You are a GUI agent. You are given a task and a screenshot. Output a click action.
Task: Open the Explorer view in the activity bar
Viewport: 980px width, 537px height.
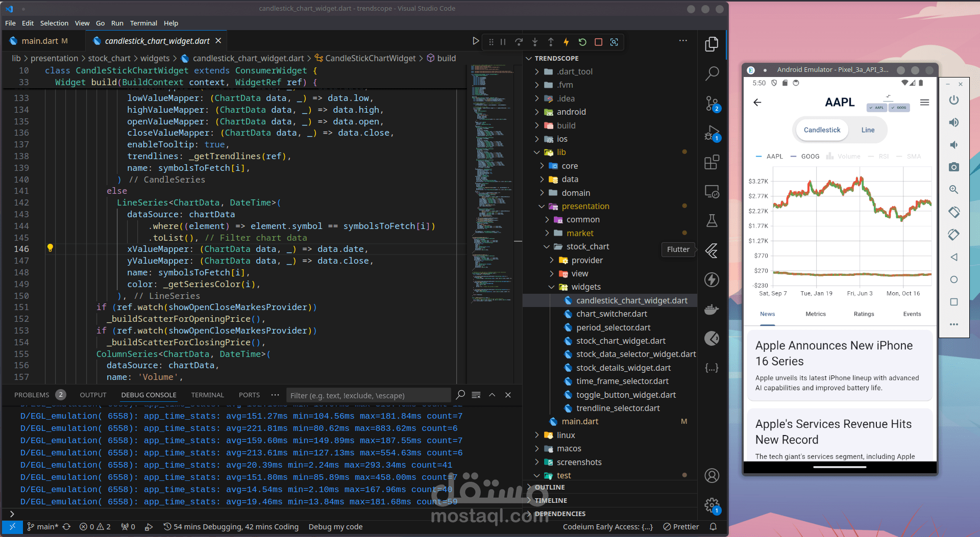coord(712,44)
